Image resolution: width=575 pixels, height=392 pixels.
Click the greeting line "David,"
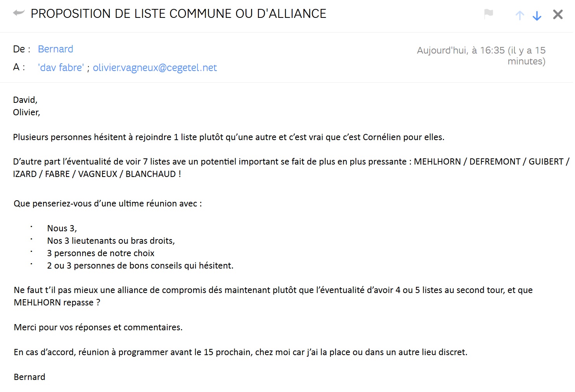click(25, 100)
